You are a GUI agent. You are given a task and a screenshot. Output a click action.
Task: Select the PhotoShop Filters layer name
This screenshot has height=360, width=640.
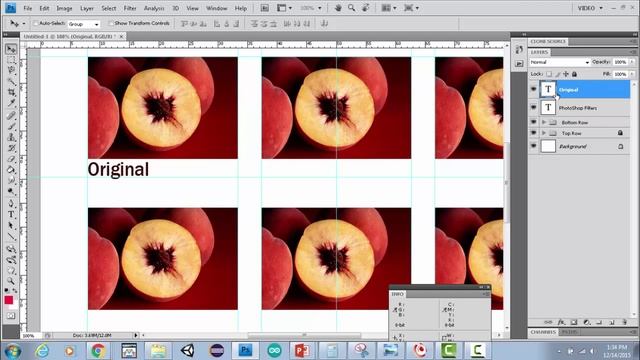click(x=578, y=108)
